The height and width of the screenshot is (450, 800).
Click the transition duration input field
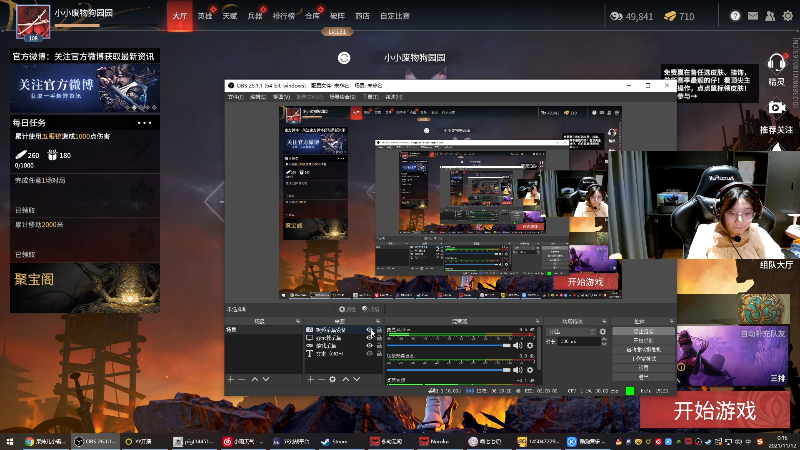coord(580,341)
